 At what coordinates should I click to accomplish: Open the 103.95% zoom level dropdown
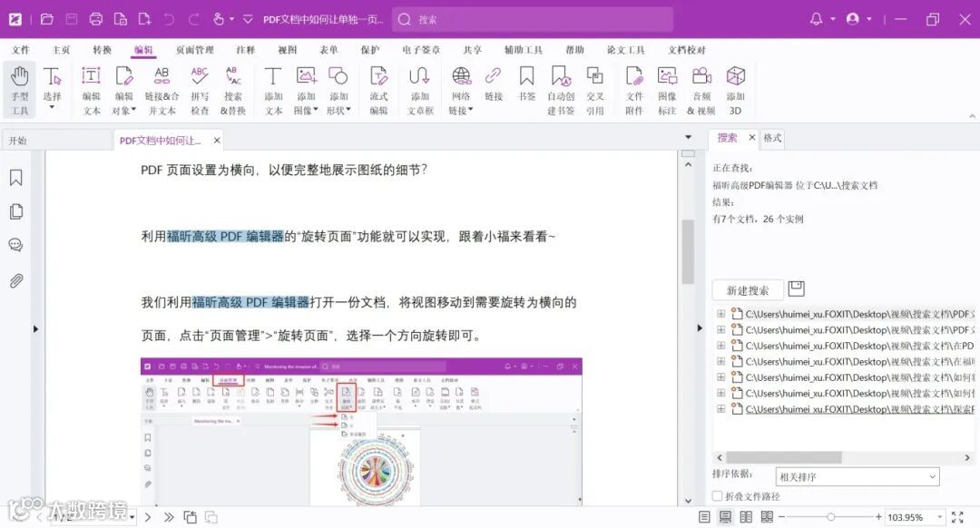pos(939,517)
